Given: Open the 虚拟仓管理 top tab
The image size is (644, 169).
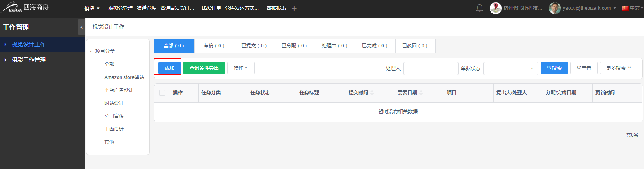Looking at the screenshot, I should (121, 8).
